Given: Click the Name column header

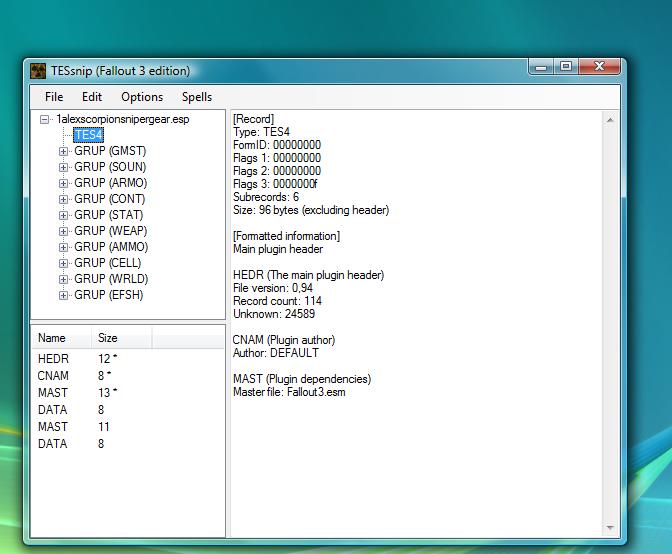Looking at the screenshot, I should 61,338.
